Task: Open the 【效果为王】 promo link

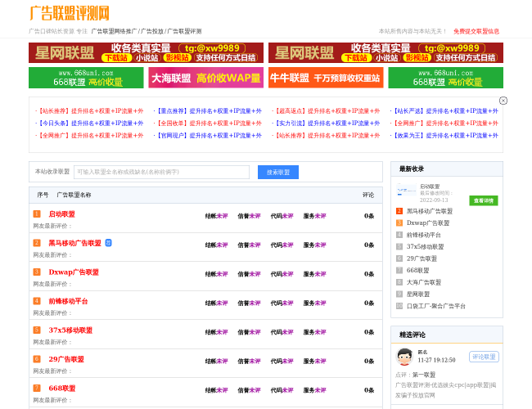Action: pyautogui.click(x=445, y=135)
